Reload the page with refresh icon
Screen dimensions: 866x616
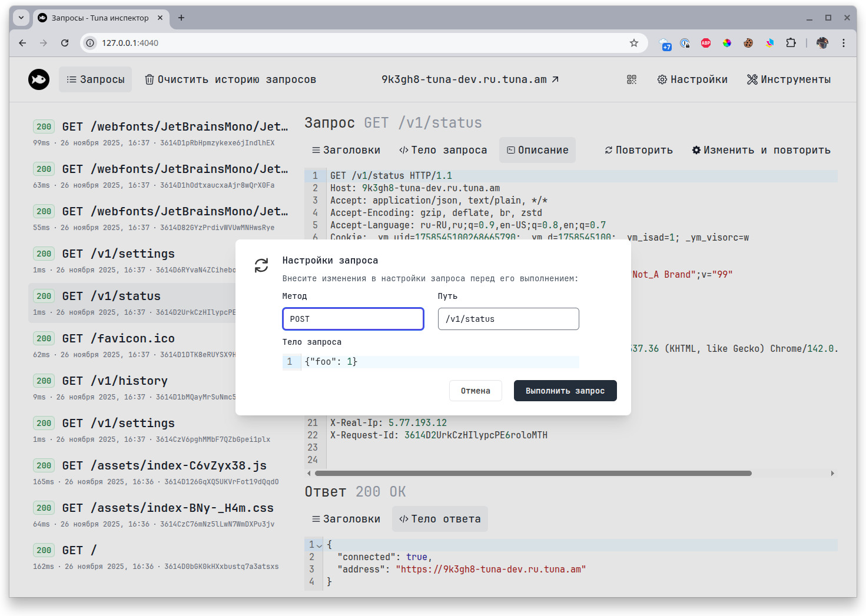pos(65,43)
